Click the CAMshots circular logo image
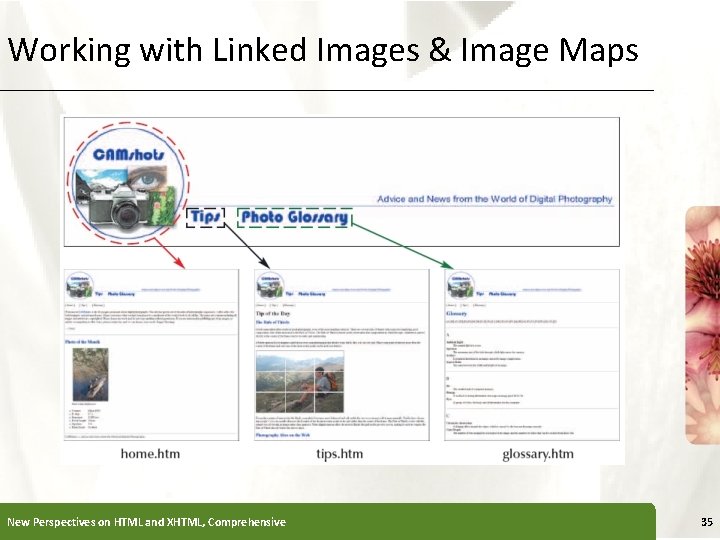The height and width of the screenshot is (540, 720). click(129, 183)
